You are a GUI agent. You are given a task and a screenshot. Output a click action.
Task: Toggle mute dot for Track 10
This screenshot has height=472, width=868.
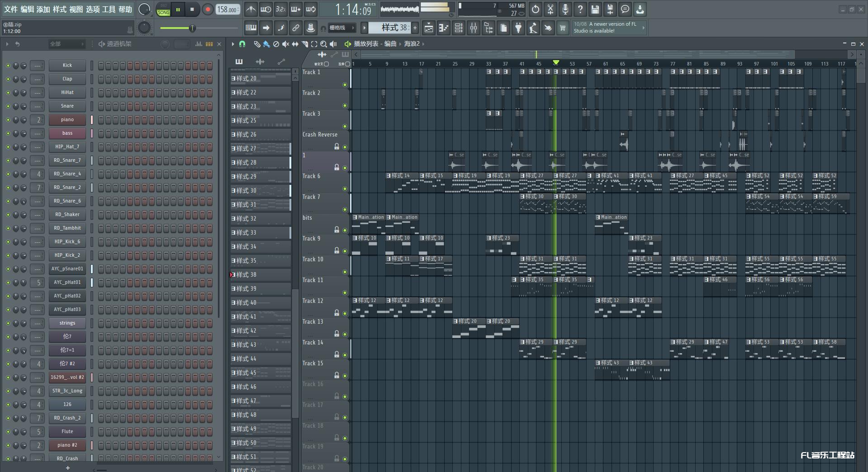click(345, 272)
